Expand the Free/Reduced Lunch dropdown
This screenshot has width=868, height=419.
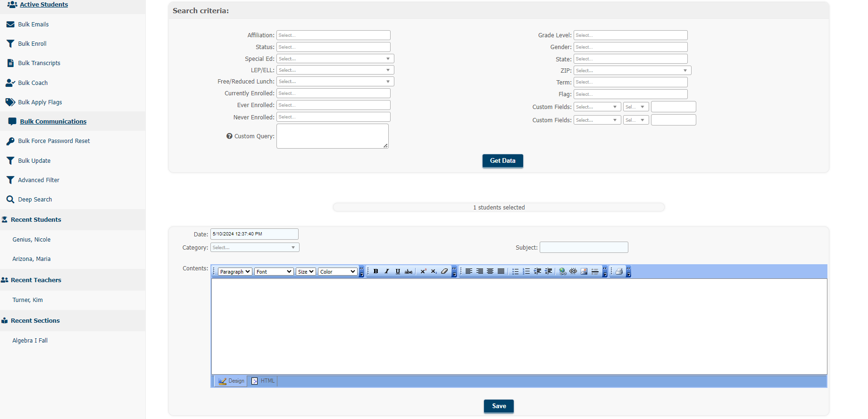(x=335, y=82)
